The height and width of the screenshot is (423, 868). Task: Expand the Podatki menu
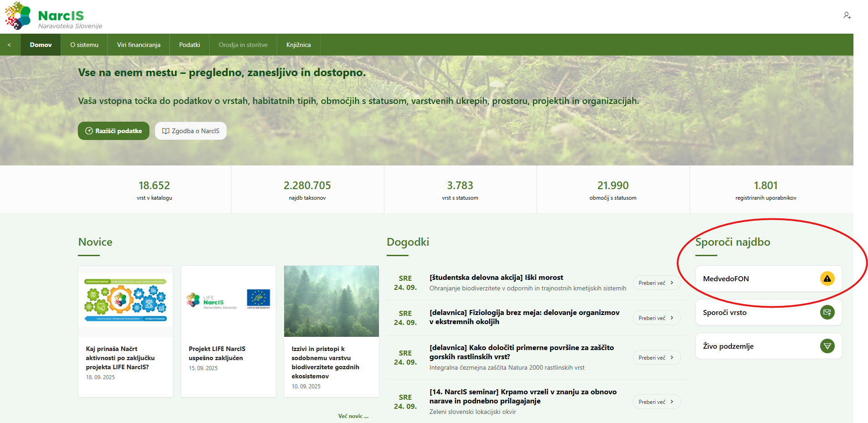pyautogui.click(x=189, y=45)
